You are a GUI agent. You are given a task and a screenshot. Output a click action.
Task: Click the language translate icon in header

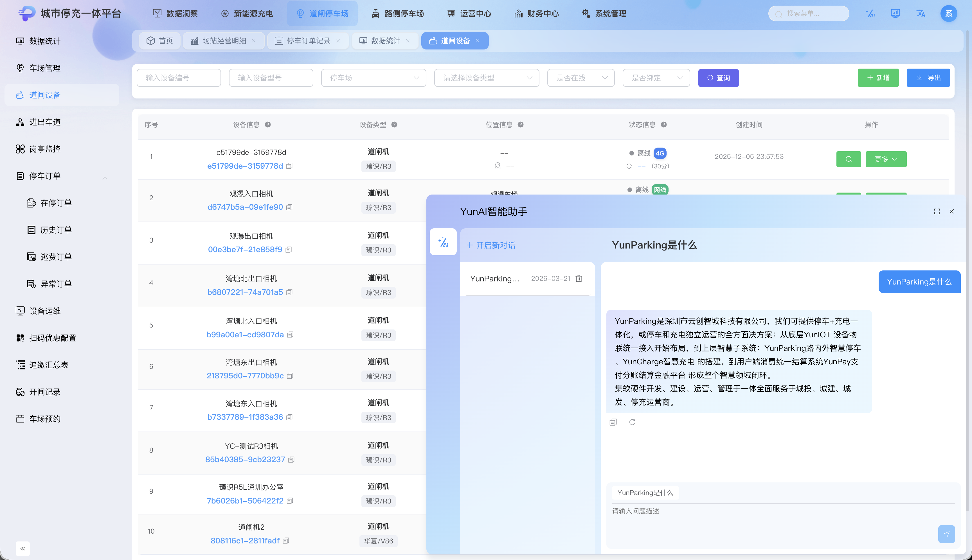[x=921, y=14]
